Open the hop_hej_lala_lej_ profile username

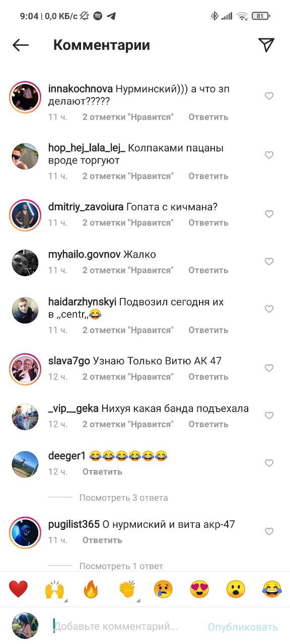tap(87, 148)
